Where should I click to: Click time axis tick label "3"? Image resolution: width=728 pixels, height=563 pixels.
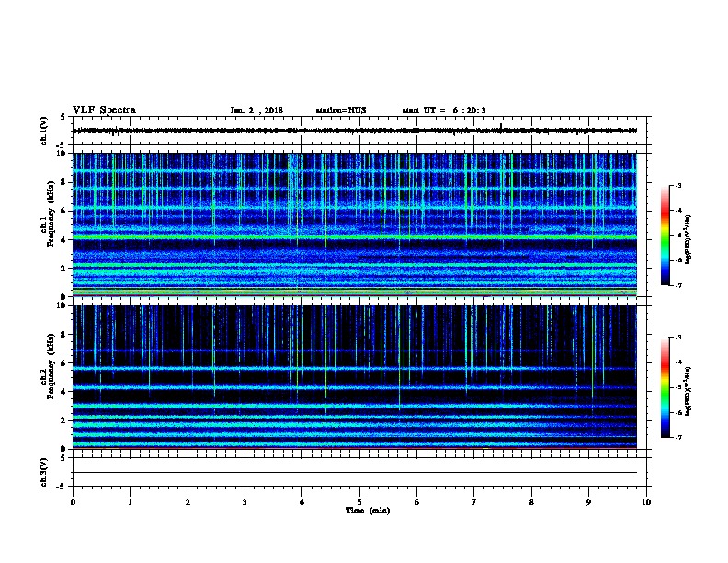click(245, 501)
